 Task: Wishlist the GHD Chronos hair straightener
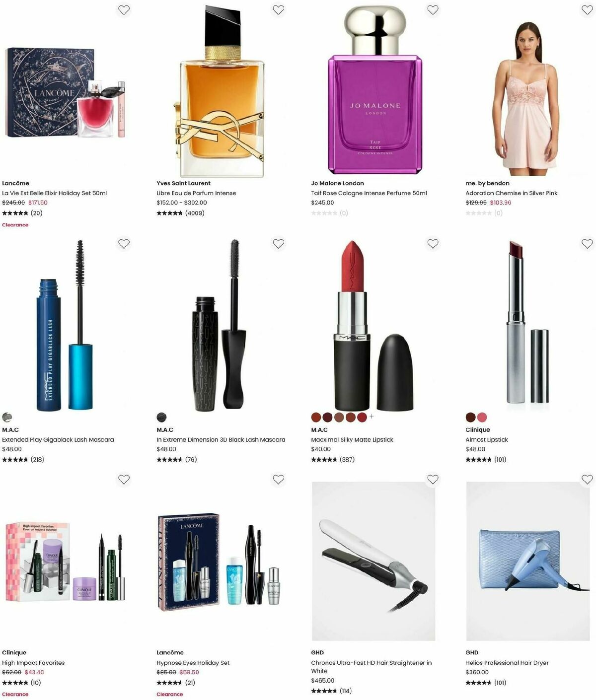pyautogui.click(x=433, y=480)
